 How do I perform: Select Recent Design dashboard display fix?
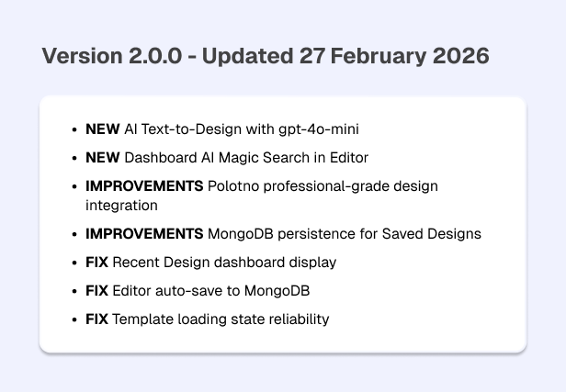tap(210, 263)
